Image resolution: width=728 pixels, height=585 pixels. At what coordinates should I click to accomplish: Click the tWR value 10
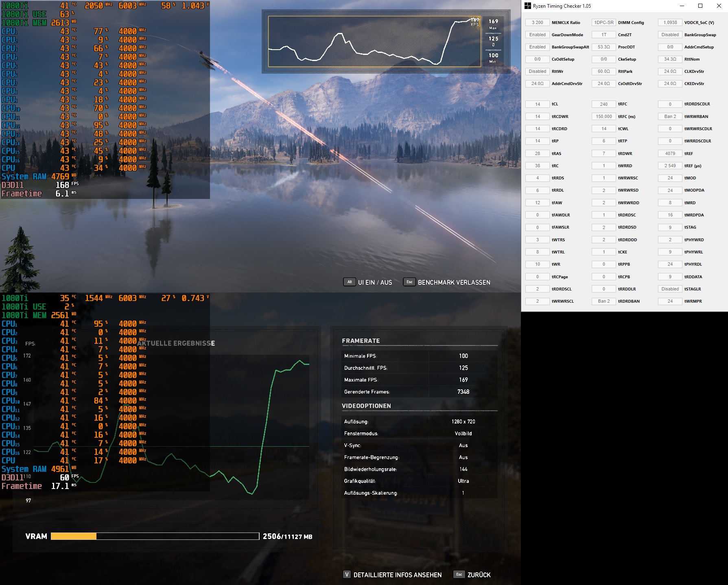tap(538, 264)
